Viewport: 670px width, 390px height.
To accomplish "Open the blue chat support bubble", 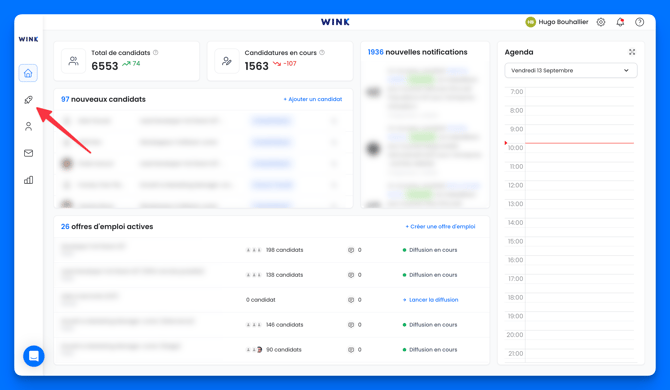I will coord(34,356).
